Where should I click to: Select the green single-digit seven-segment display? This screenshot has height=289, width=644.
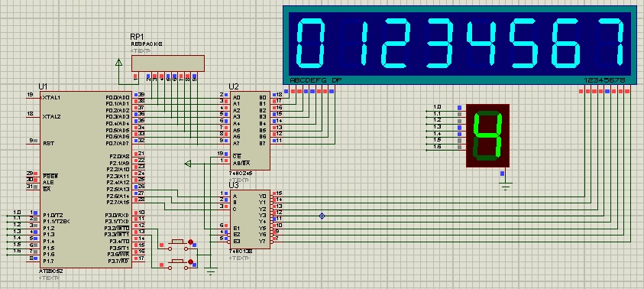tap(487, 135)
